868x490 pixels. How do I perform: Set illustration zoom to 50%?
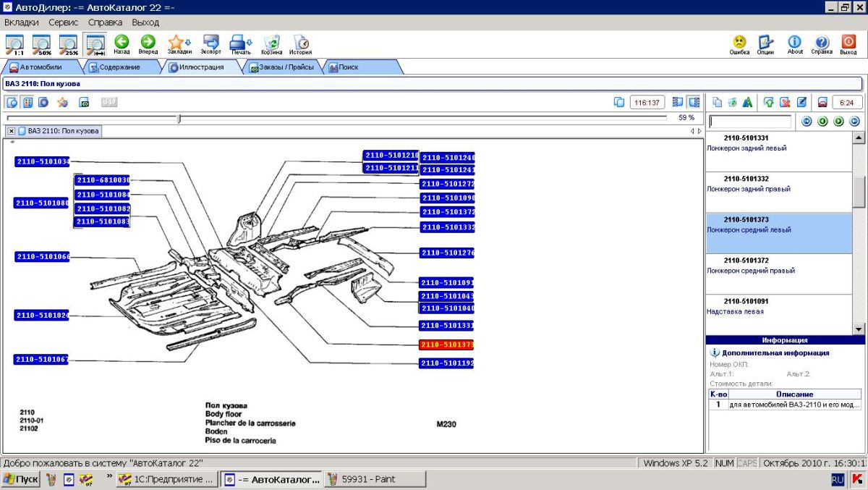(x=42, y=45)
